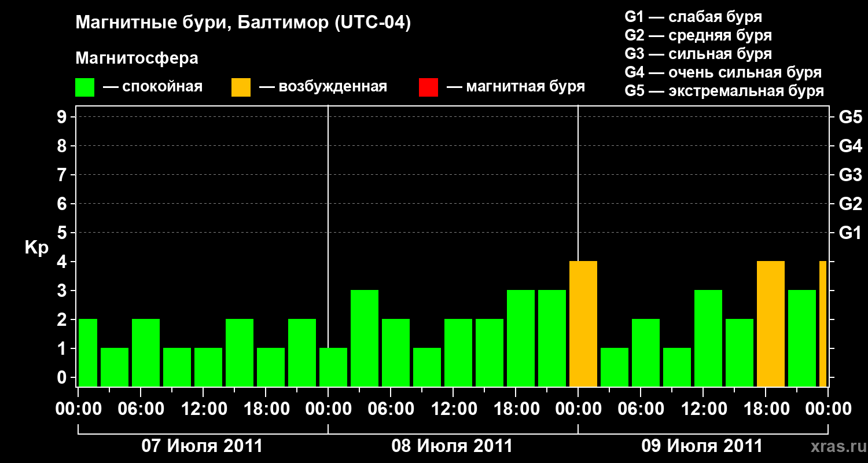868x463 pixels.
Task: Click the legend line G2 — средняя буря
Action: pos(698,35)
